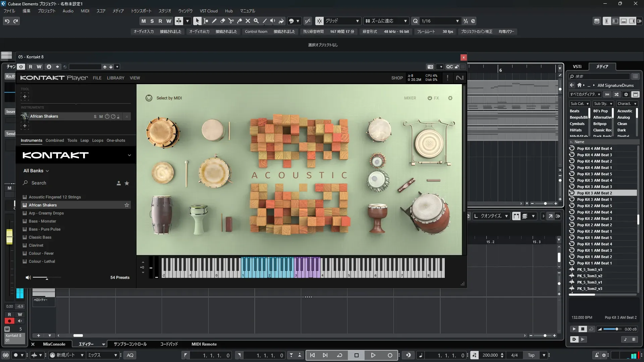Click the SHOP link in Kontakt
644x362 pixels.
coord(397,78)
